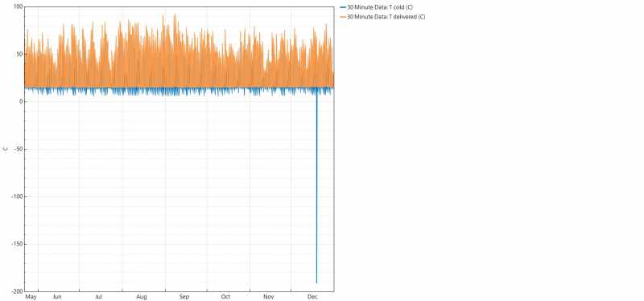This screenshot has width=644, height=301.
Task: Click the orange T delivered legend swatch
Action: point(343,17)
